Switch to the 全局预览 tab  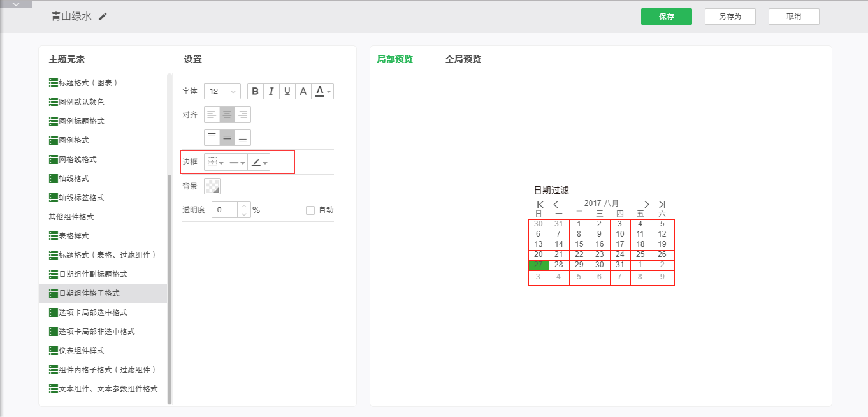point(463,59)
